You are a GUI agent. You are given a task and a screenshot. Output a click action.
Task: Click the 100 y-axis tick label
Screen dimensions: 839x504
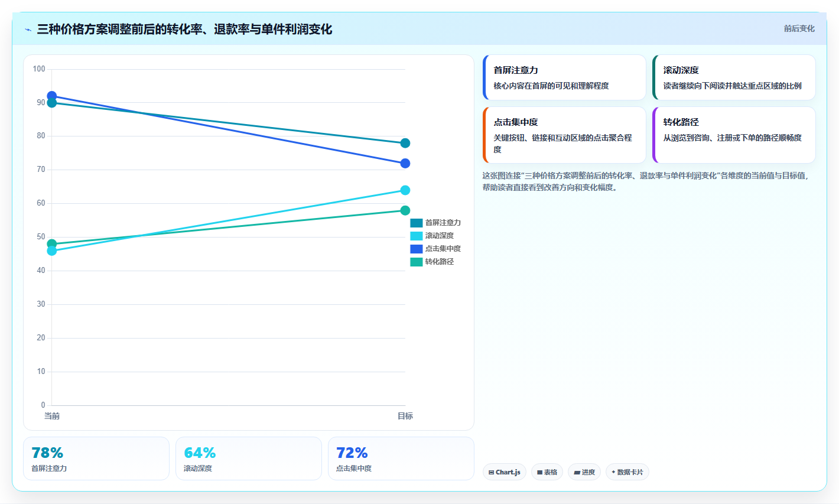[x=39, y=69]
